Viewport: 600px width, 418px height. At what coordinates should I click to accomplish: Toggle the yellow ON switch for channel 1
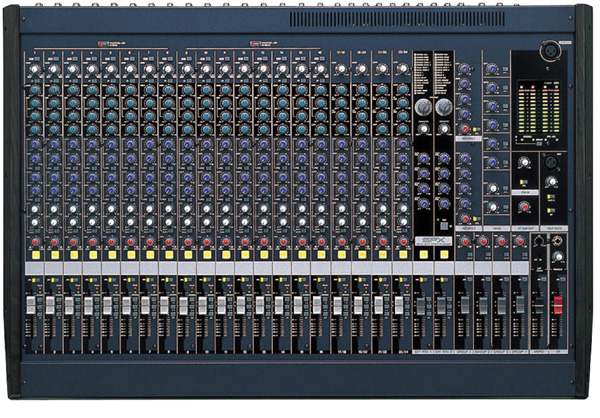[x=34, y=255]
